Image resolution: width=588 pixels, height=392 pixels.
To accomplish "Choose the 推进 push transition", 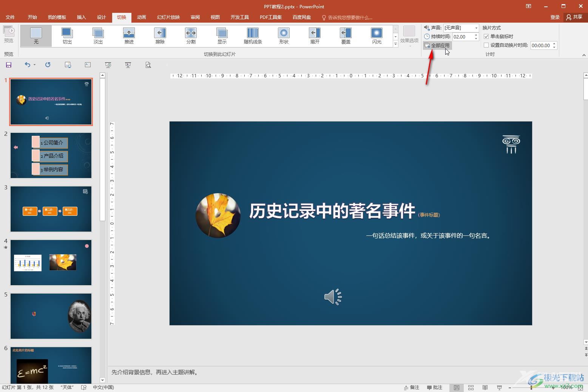I will [129, 36].
